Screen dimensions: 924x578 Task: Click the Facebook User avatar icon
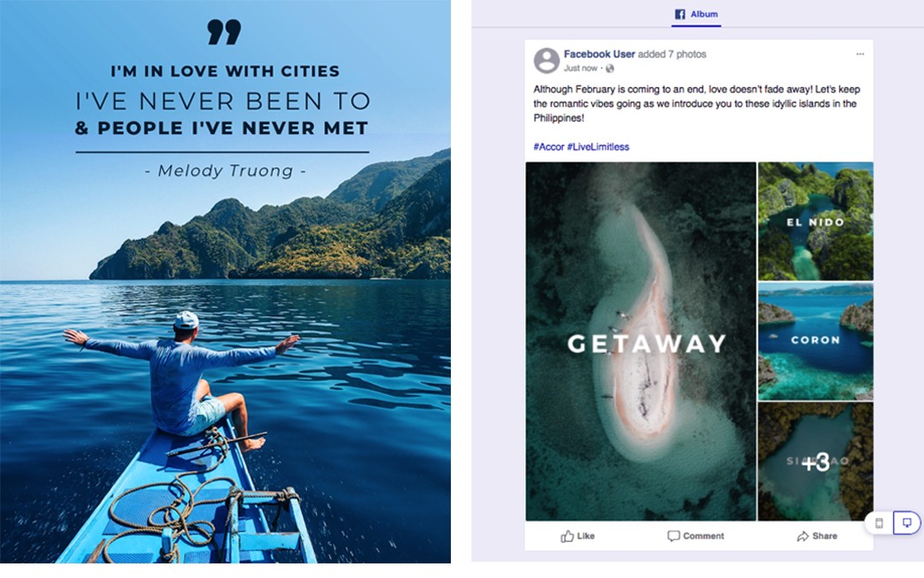(x=547, y=61)
